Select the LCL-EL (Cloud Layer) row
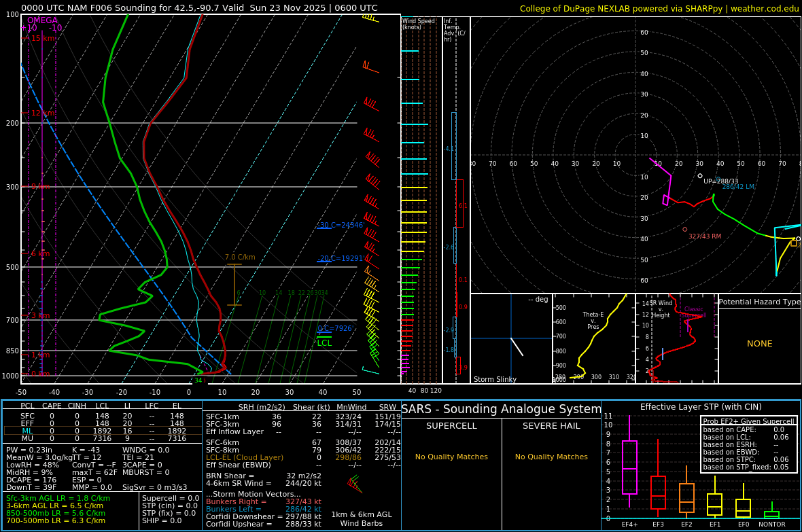This screenshot has width=802, height=532. (x=303, y=457)
